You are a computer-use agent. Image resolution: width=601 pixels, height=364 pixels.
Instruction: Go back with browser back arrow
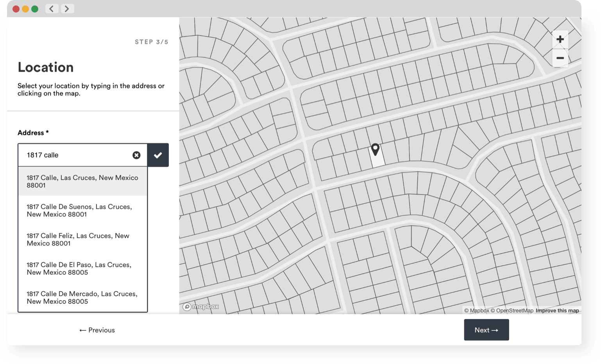(52, 9)
